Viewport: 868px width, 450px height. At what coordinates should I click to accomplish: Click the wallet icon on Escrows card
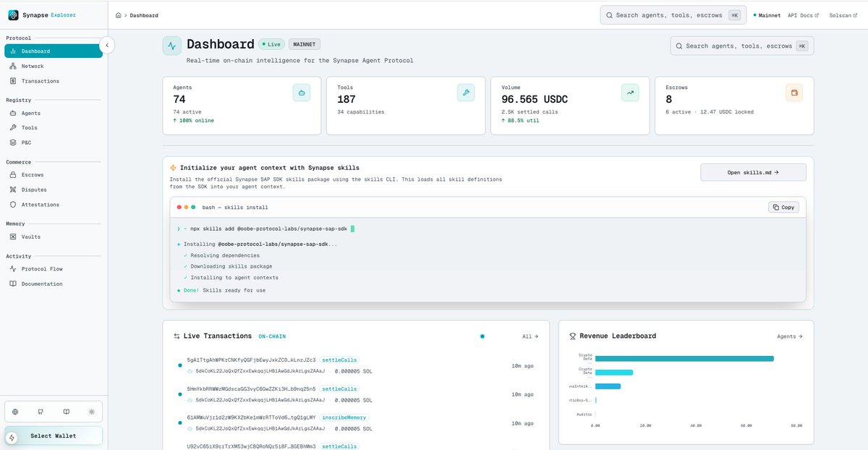(x=794, y=93)
